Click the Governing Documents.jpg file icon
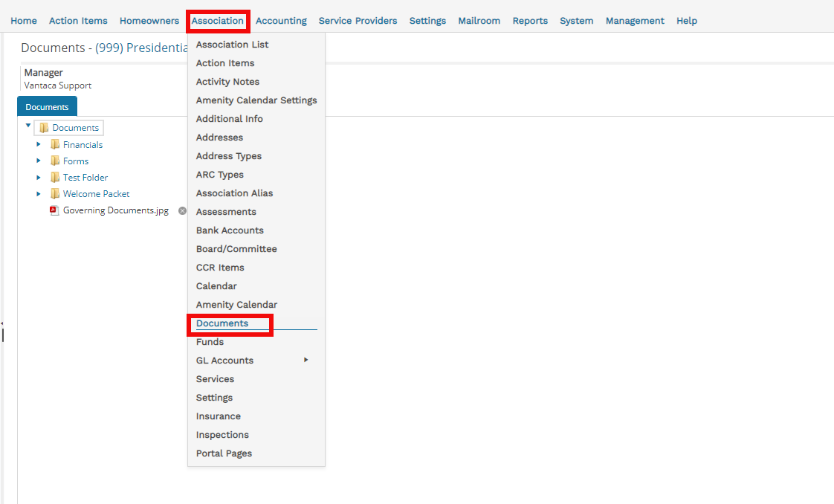 pos(54,210)
